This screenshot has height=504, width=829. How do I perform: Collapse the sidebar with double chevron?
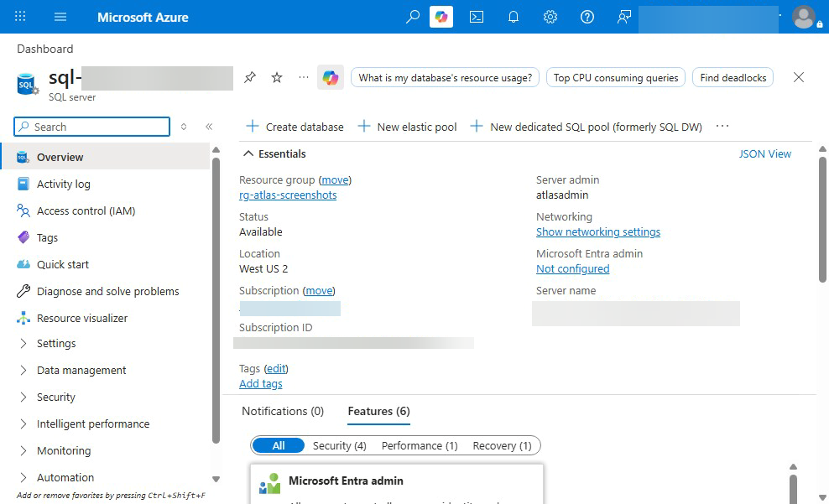209,127
